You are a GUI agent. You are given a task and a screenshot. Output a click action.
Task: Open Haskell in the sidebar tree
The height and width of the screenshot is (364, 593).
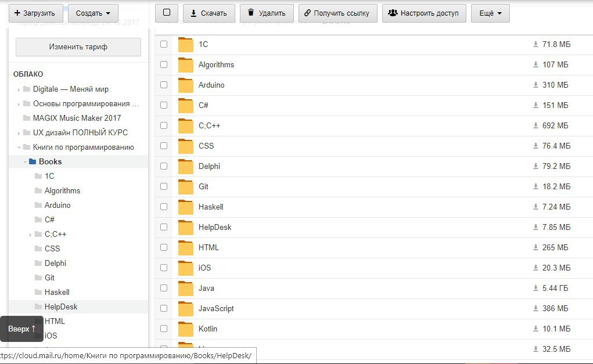coord(57,292)
